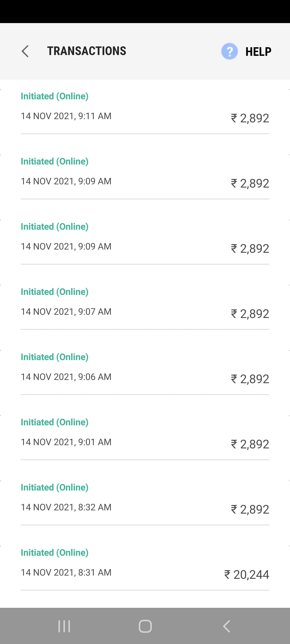Open the 9:11 AM transaction entry
Viewport: 290px width, 644px height.
pos(145,107)
